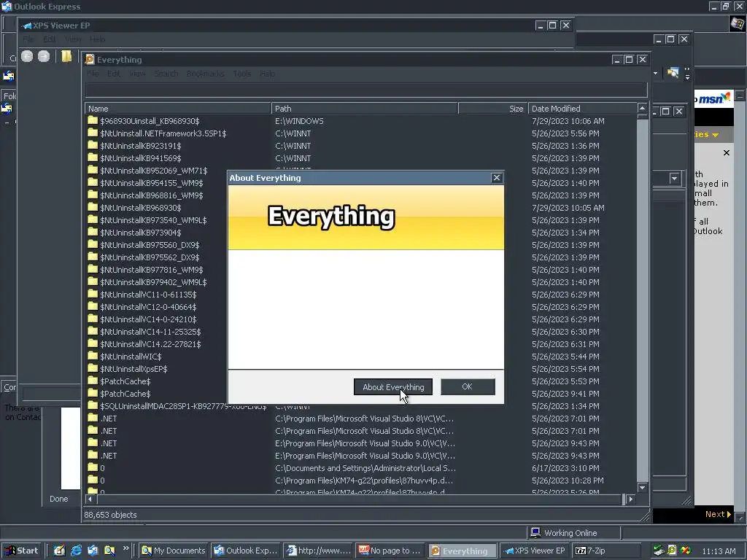
Task: Open the Tools menu in Everything
Action: click(242, 74)
